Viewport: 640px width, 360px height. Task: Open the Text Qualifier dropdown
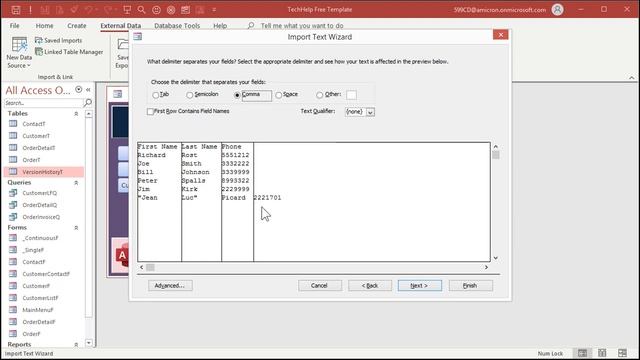pos(370,112)
